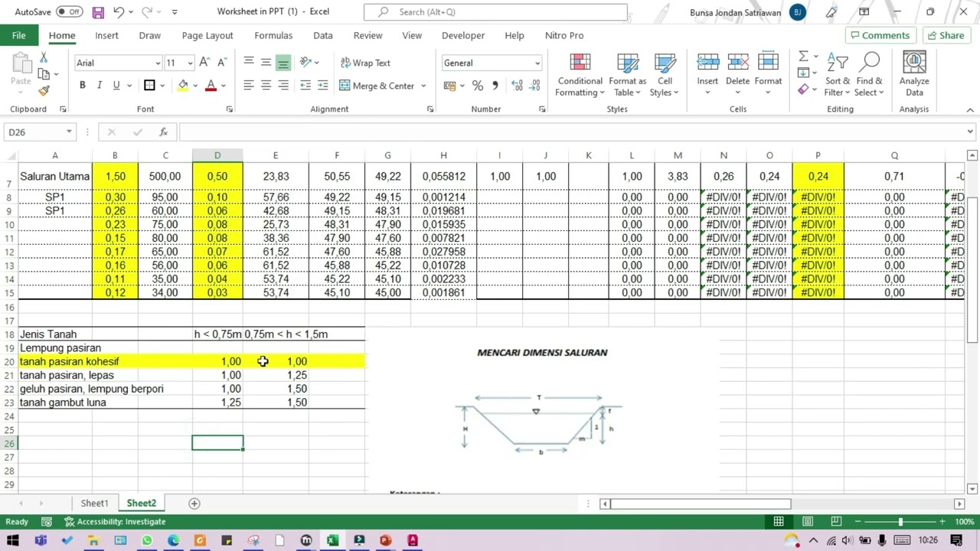Screen dimensions: 980x551
Task: Adjust the zoom slider handle
Action: click(900, 522)
